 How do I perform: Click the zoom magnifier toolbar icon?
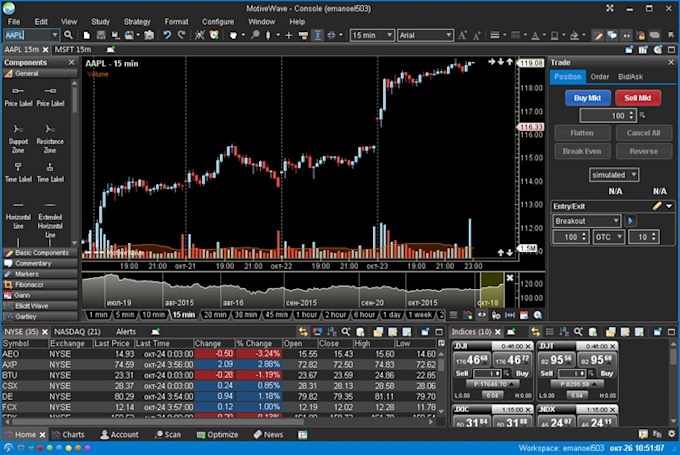pos(255,35)
